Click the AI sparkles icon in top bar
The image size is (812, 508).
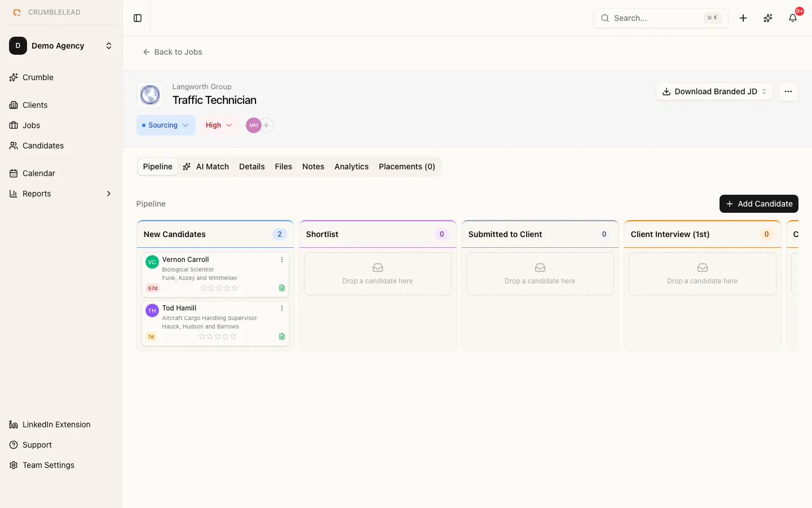pyautogui.click(x=768, y=18)
